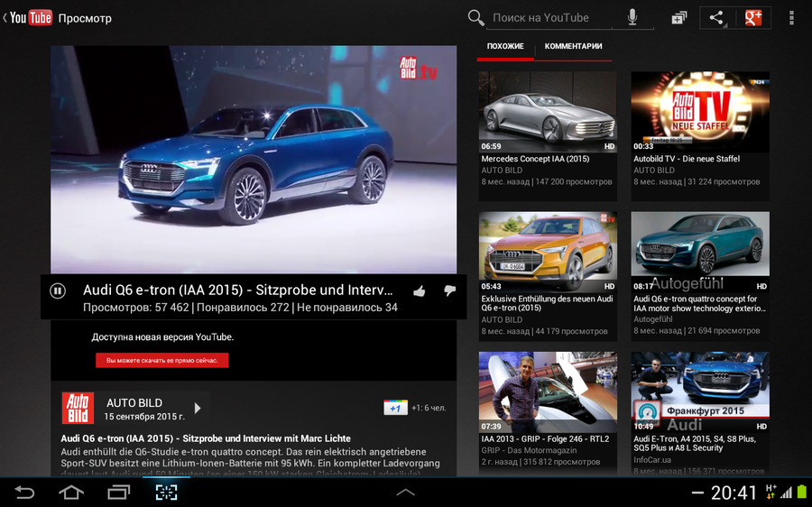Tap the Android back navigation button
Screen dimensions: 812x507
(23, 492)
